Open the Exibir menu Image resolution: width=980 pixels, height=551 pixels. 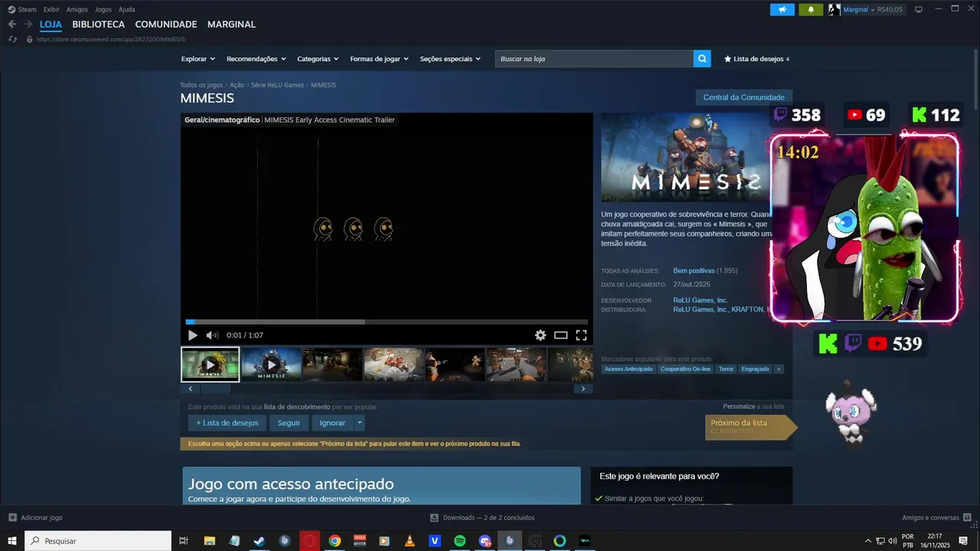click(x=51, y=9)
